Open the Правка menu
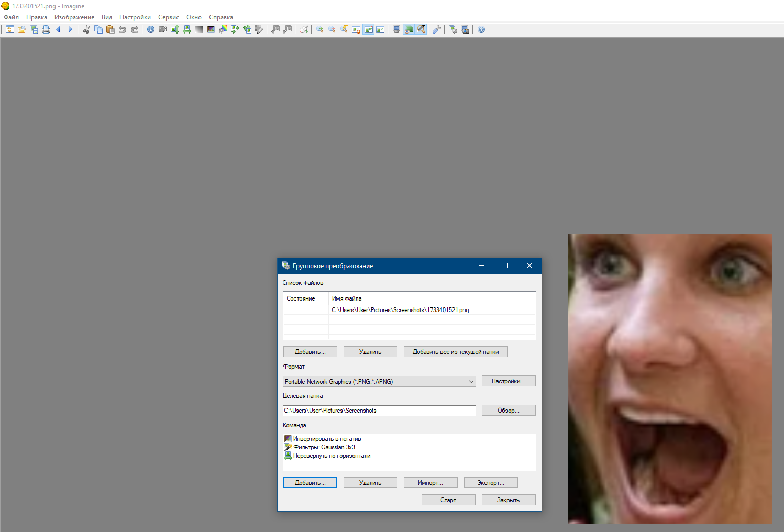Image resolution: width=784 pixels, height=532 pixels. point(37,17)
